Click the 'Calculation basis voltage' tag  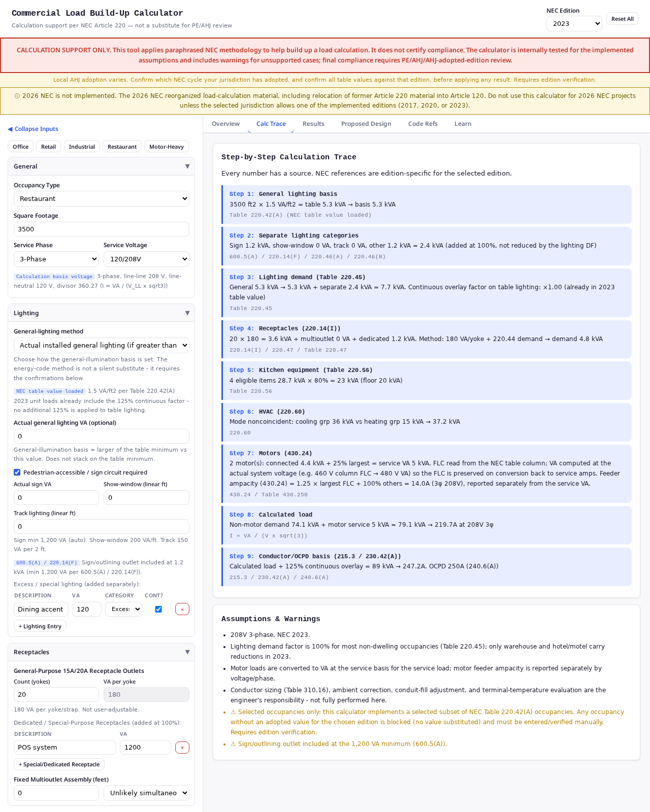(54, 277)
